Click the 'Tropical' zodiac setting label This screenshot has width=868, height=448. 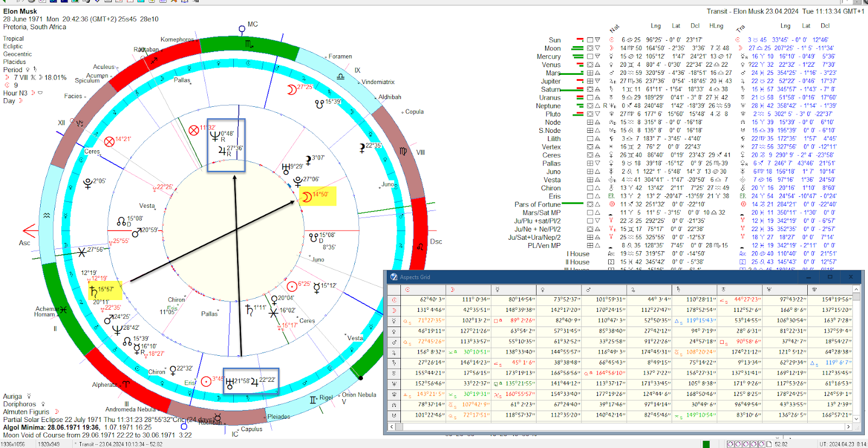14,39
